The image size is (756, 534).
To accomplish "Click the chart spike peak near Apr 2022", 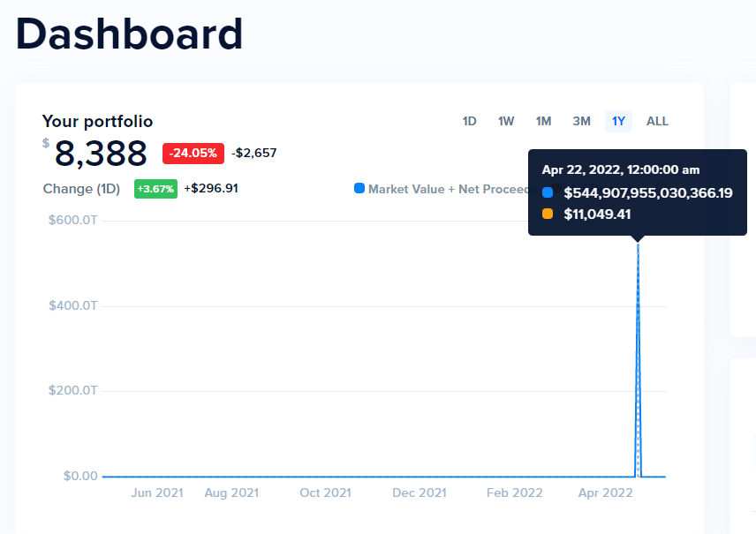I will point(638,245).
